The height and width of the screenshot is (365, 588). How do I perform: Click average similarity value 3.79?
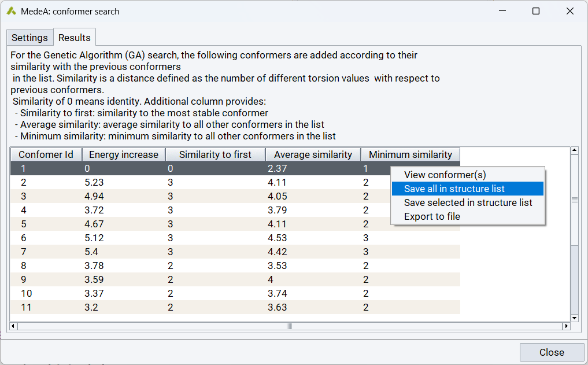pyautogui.click(x=278, y=210)
